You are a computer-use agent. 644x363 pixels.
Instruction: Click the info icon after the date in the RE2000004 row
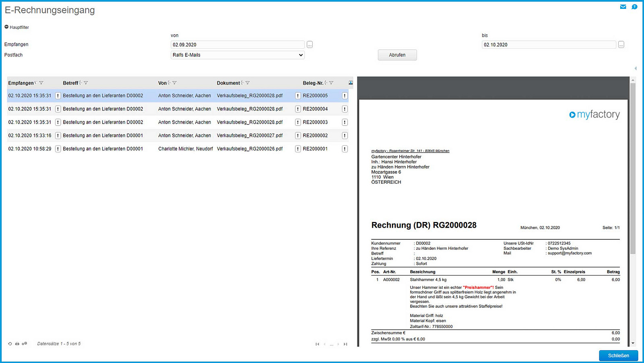pos(58,109)
